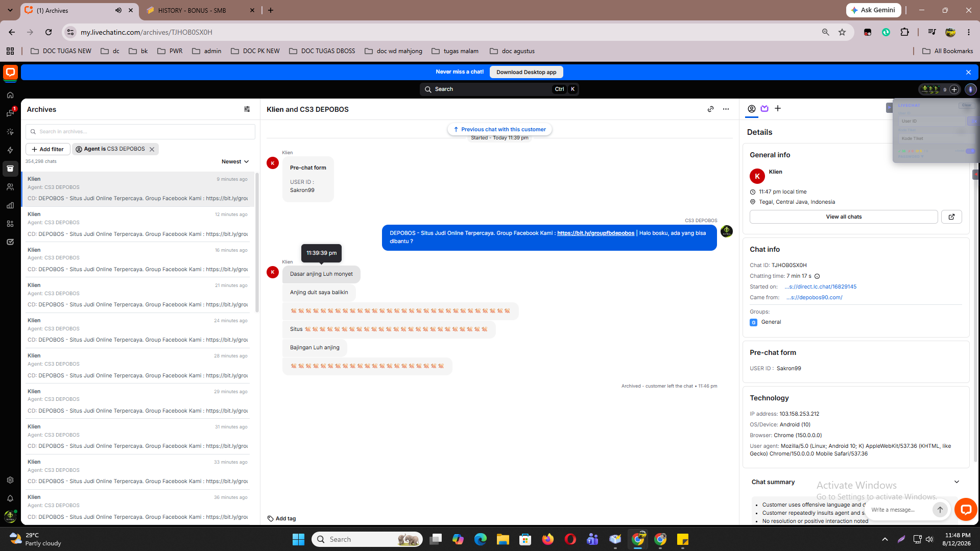Send the message with arrow button

pos(940,510)
